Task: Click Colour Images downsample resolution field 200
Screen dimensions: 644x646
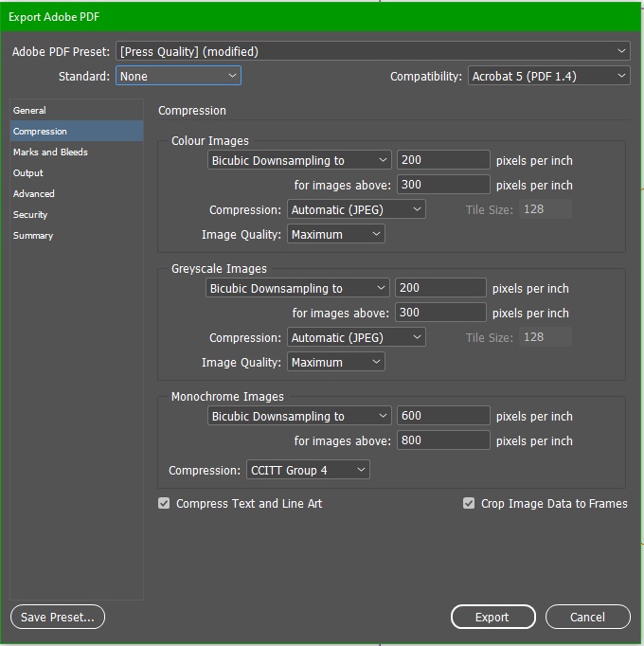Action: (443, 160)
